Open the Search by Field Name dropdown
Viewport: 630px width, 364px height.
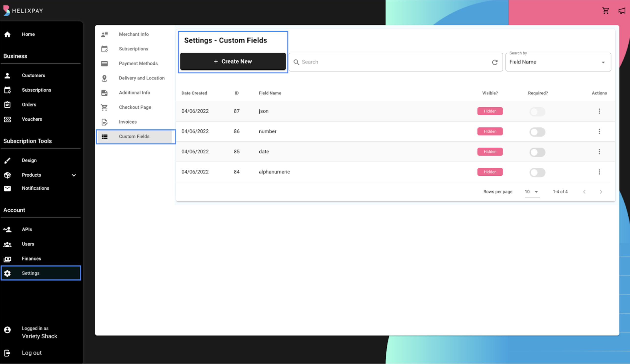tap(558, 62)
